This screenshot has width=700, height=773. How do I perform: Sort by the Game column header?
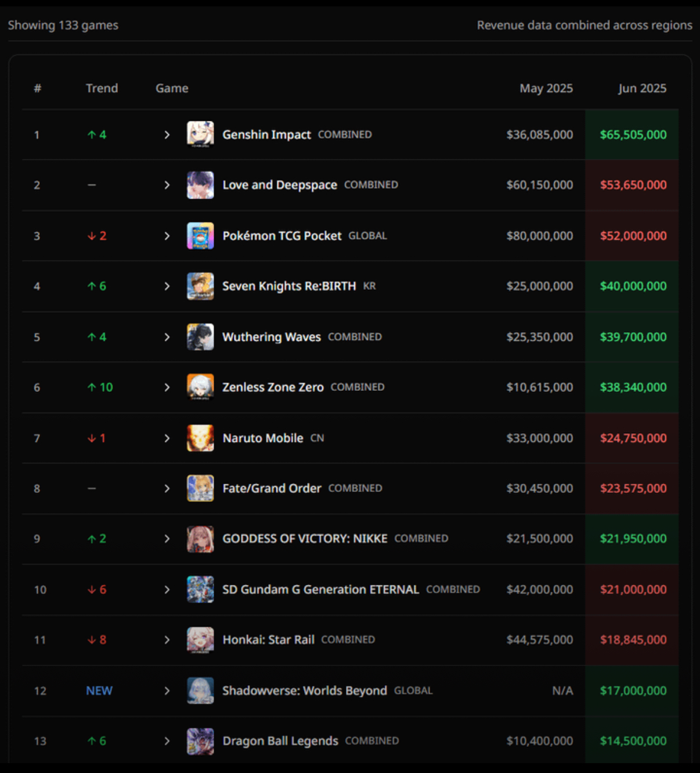coord(172,88)
